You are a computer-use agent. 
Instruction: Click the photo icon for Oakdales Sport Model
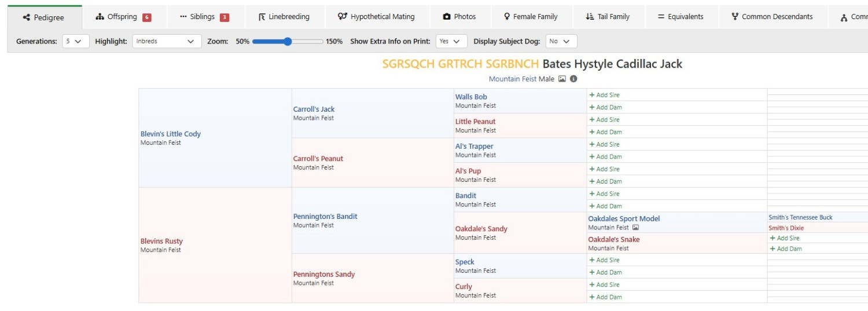tap(635, 228)
